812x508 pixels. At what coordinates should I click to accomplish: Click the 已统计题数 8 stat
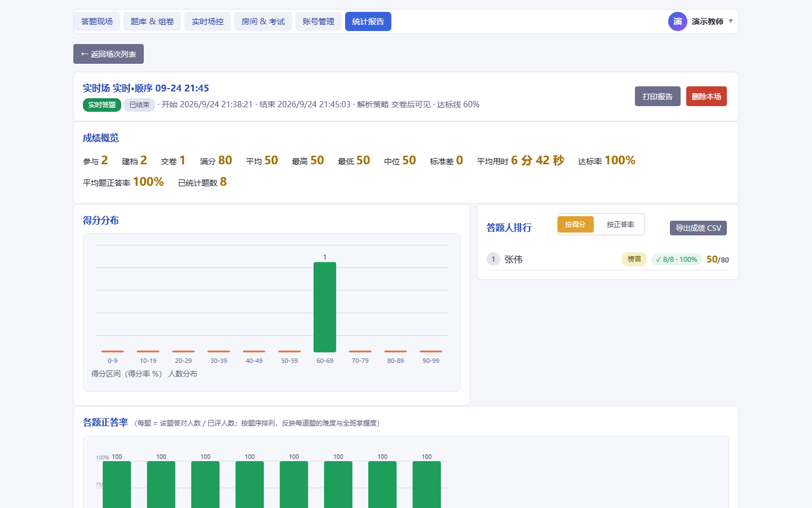pos(202,182)
